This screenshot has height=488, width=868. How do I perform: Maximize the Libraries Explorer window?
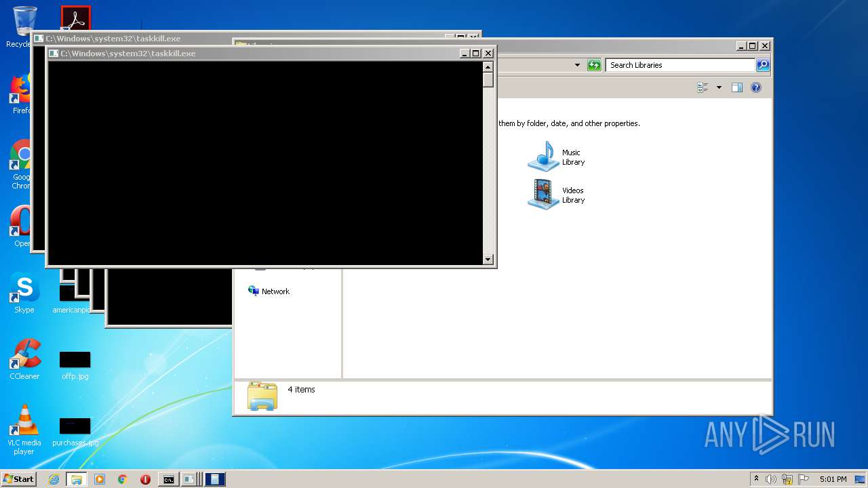[x=753, y=46]
